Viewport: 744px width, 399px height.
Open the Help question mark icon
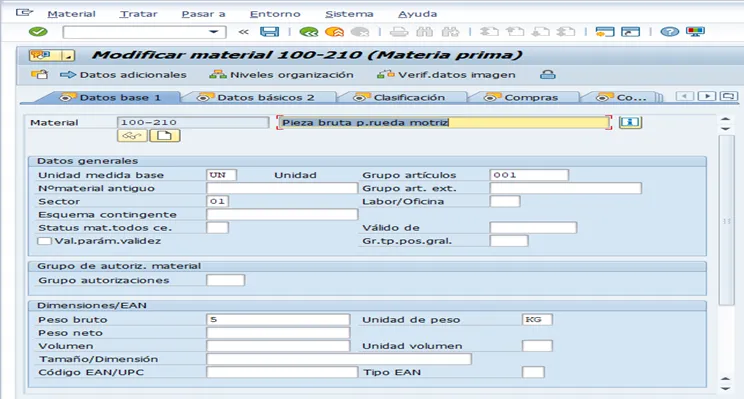670,32
